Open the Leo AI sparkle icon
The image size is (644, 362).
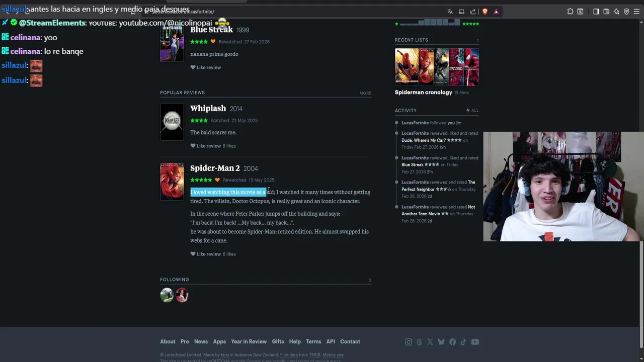[x=616, y=12]
